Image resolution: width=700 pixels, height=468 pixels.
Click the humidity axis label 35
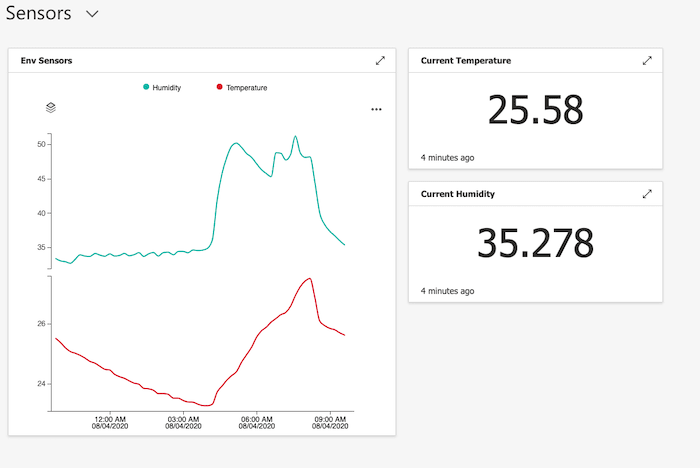click(x=41, y=247)
